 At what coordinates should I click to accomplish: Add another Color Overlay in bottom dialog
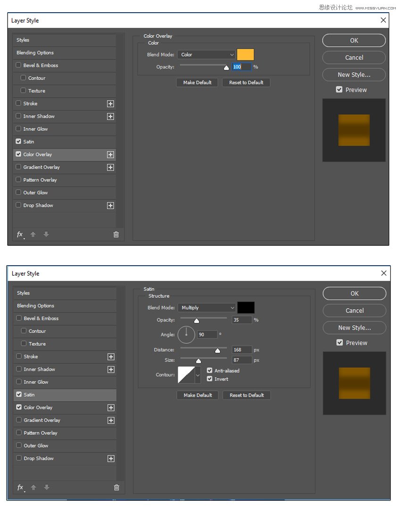coord(111,408)
